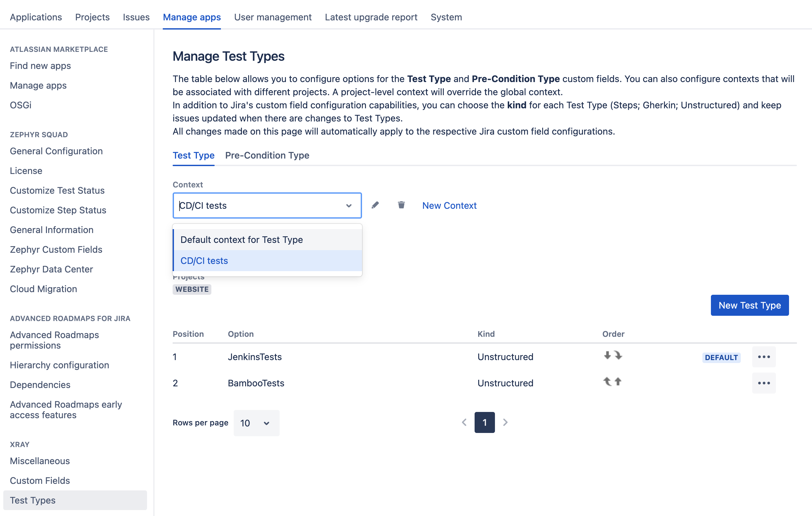This screenshot has width=812, height=516.
Task: Click the Order column header
Action: pos(613,334)
